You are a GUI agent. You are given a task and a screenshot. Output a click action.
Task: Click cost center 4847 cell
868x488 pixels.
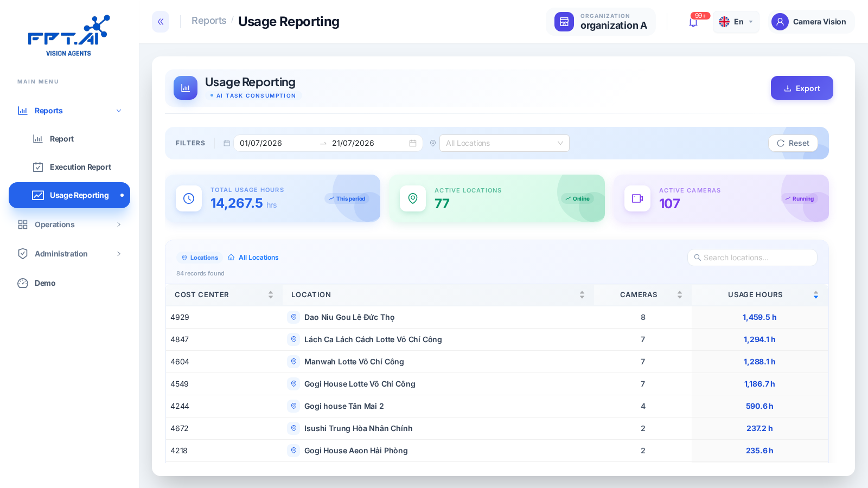[224, 339]
